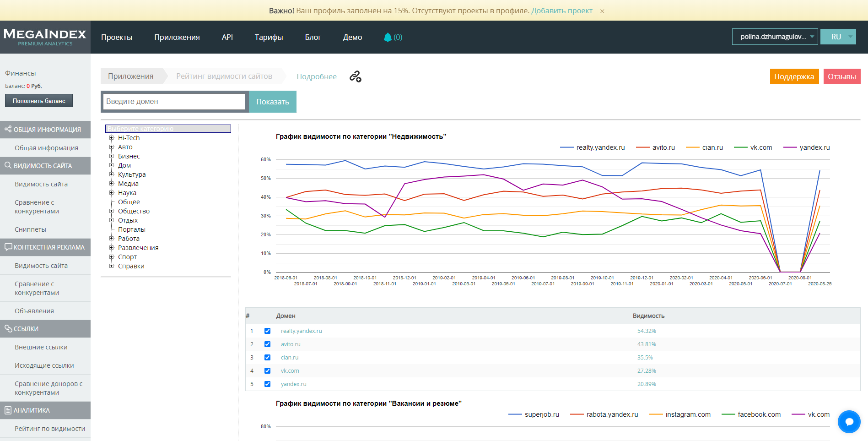This screenshot has width=868, height=441.
Task: Click magnifier icon in Видимость сайта header
Action: coord(8,165)
